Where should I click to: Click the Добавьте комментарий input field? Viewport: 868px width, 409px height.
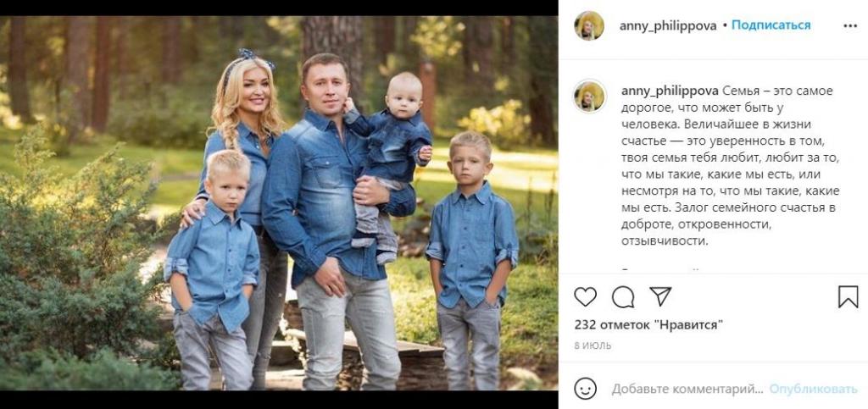pos(687,390)
